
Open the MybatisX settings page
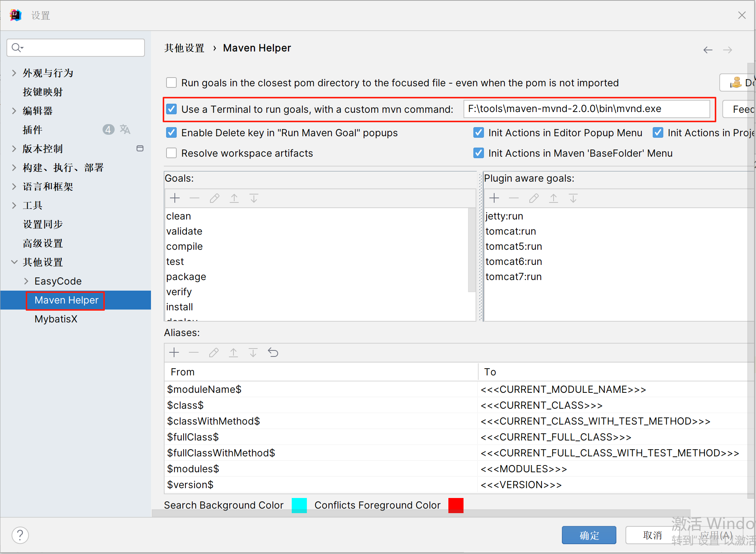56,319
